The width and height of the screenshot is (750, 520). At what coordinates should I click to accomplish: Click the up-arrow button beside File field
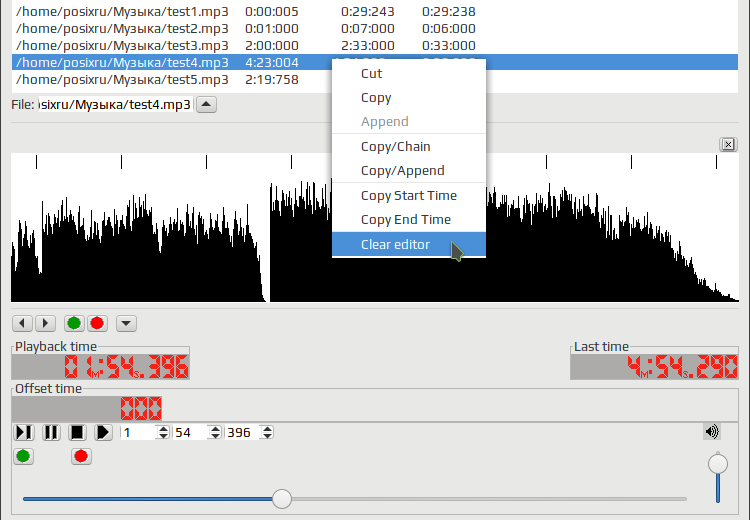[207, 104]
